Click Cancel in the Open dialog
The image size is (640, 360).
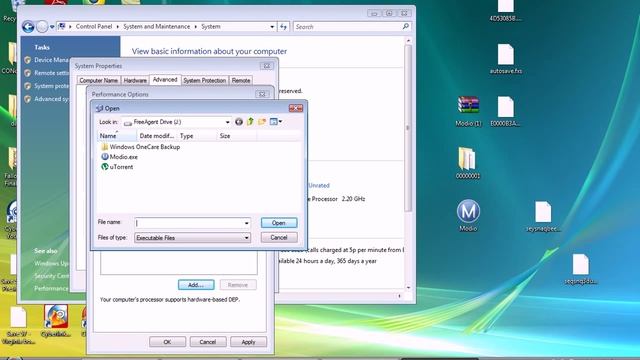279,238
